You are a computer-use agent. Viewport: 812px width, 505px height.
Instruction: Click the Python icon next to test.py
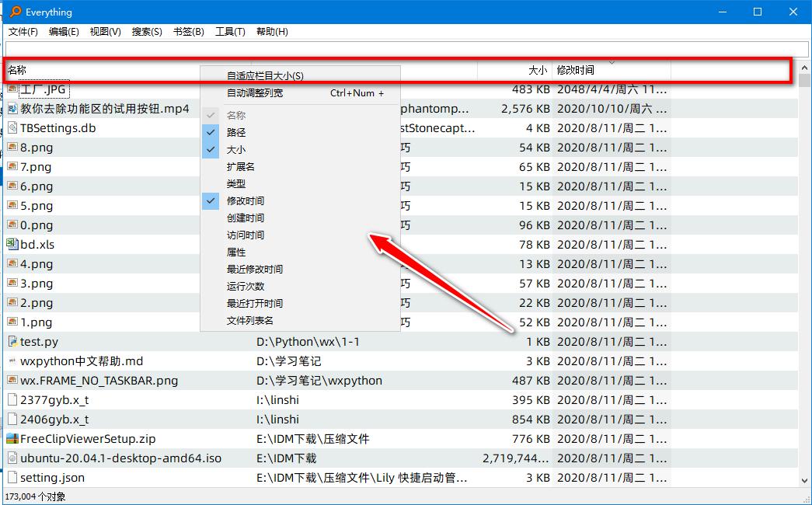point(12,341)
